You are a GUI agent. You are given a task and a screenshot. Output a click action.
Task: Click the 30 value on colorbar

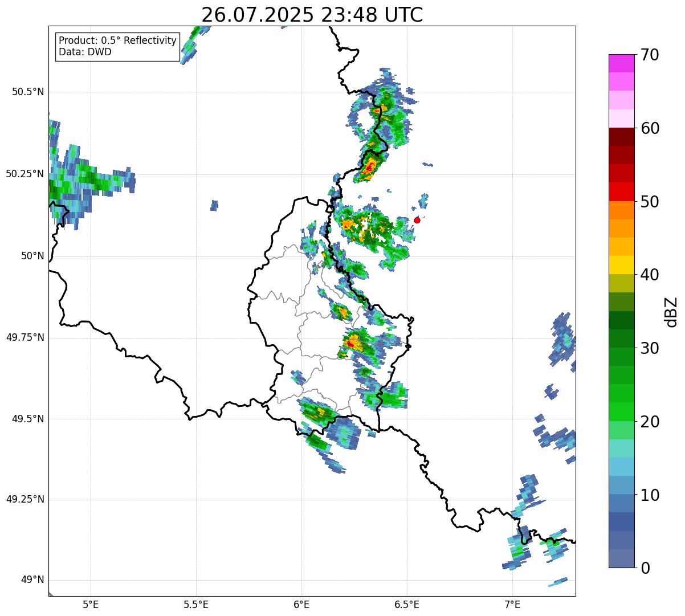[x=650, y=348]
